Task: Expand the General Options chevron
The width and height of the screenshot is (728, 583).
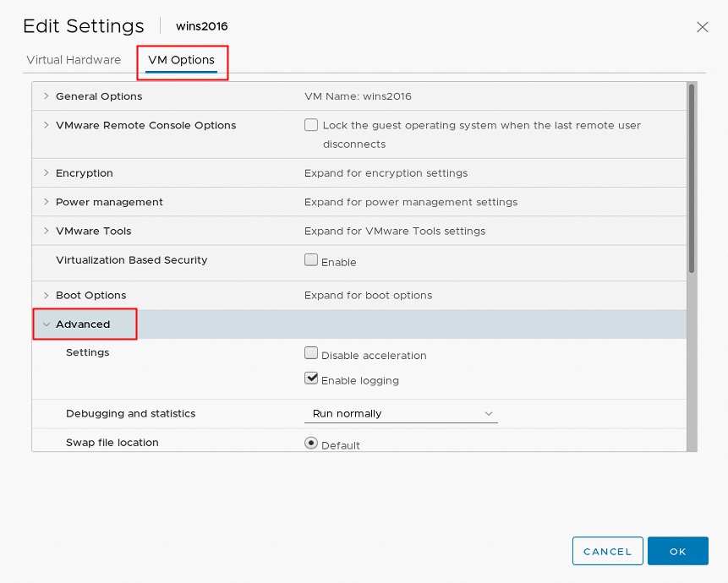Action: tap(46, 96)
